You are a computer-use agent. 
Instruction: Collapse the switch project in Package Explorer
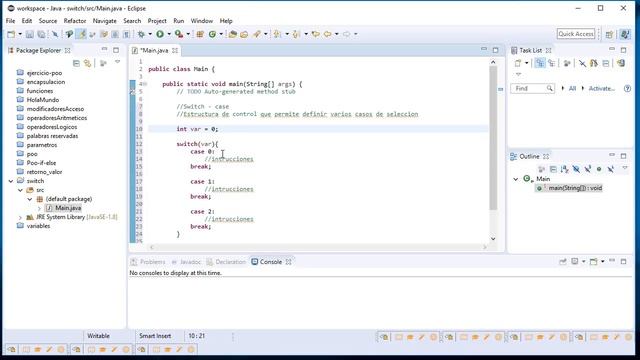click(11, 181)
